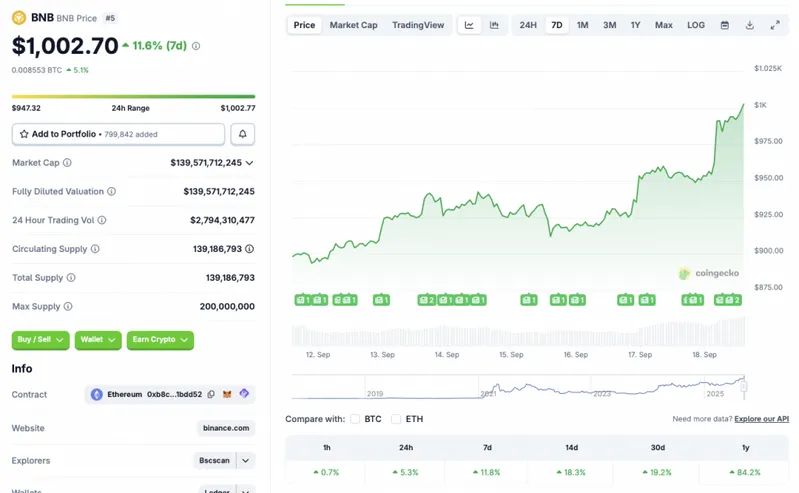Click the Ethereum logo in contract row
The width and height of the screenshot is (799, 493).
click(97, 394)
